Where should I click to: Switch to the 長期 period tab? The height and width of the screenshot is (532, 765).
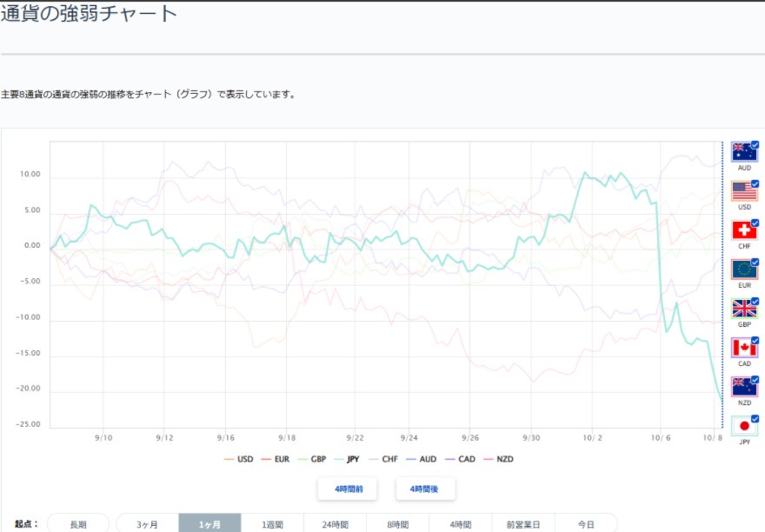click(78, 524)
